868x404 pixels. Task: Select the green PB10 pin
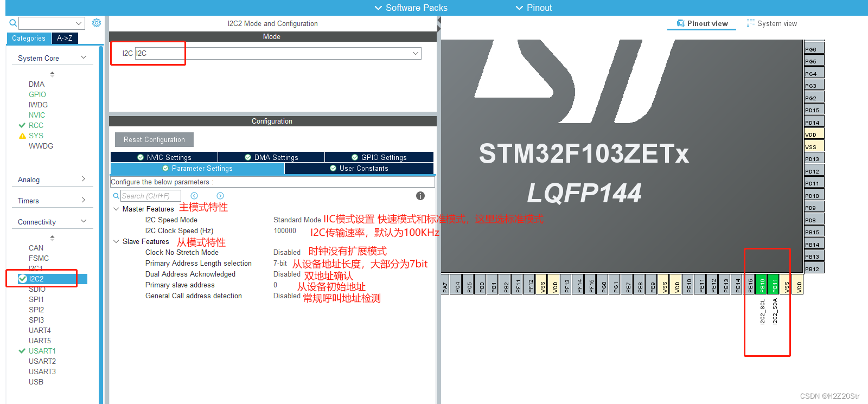click(x=762, y=284)
